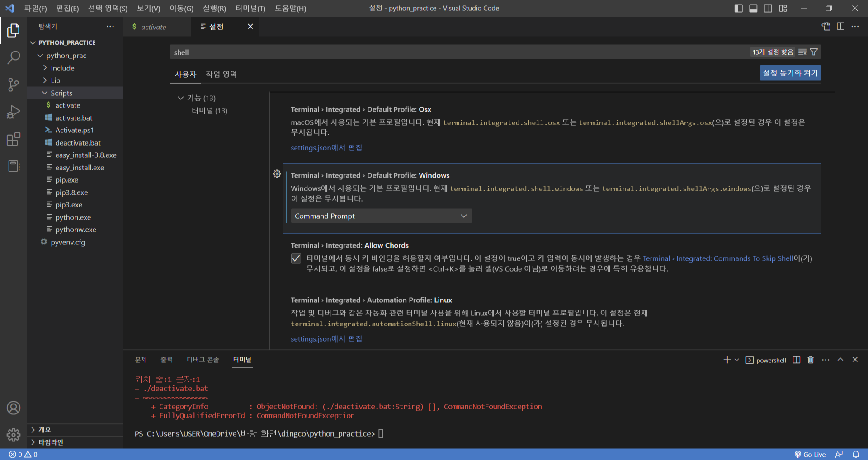Click Go Live in status bar
Image resolution: width=868 pixels, height=460 pixels.
click(810, 455)
